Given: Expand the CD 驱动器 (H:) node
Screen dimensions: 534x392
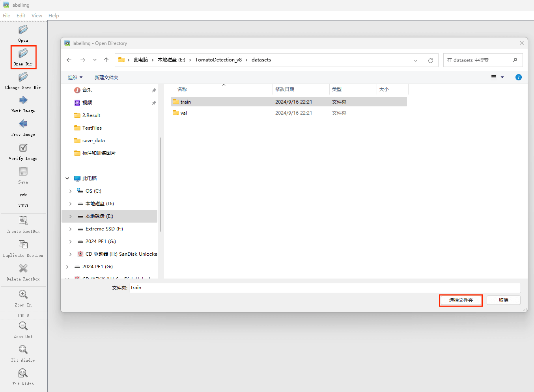Looking at the screenshot, I should pos(71,254).
